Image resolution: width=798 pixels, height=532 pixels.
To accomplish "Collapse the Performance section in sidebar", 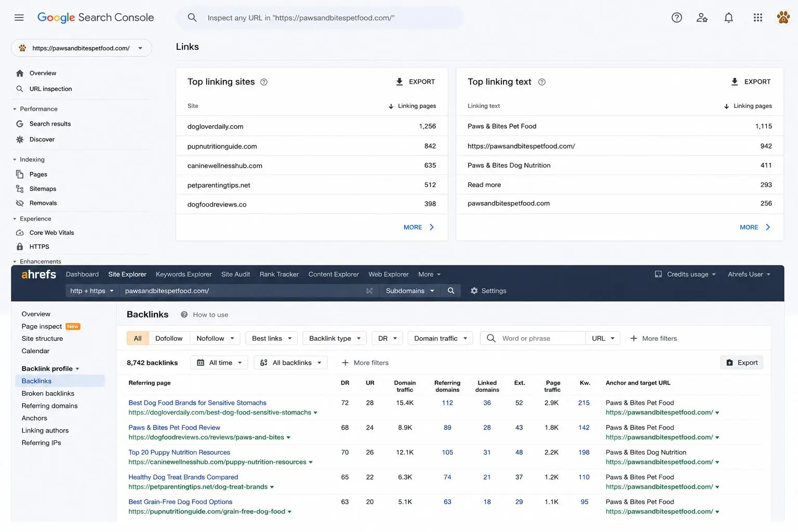I will pos(15,109).
